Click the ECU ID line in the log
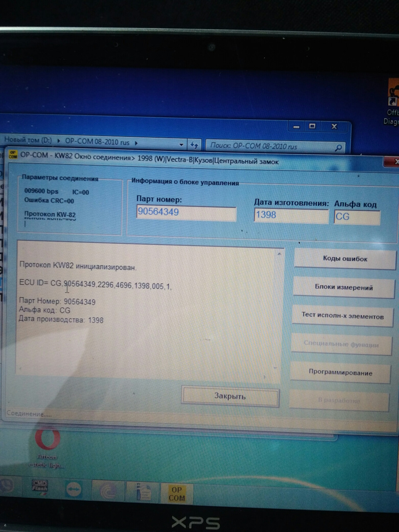 (x=95, y=284)
